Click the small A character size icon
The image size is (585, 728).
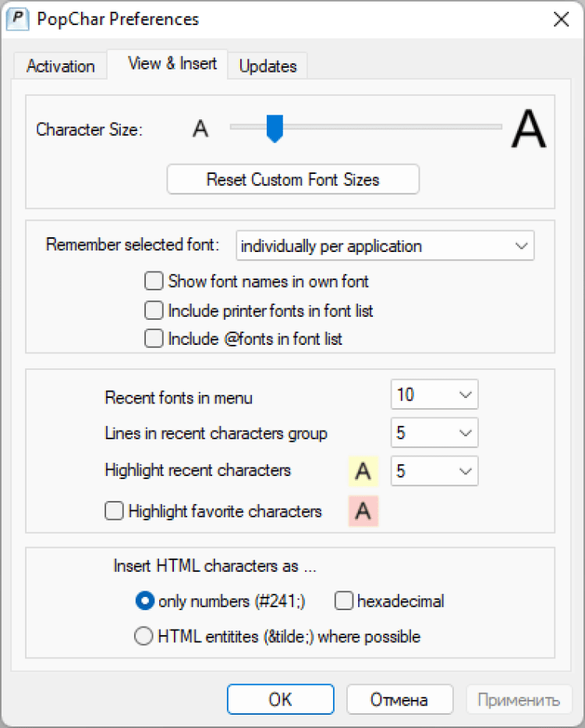click(200, 129)
